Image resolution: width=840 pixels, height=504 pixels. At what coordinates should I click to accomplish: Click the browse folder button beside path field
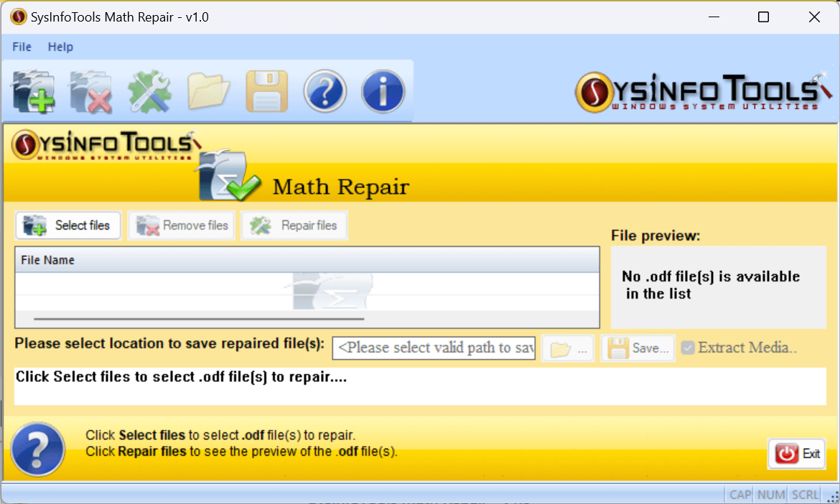click(568, 349)
